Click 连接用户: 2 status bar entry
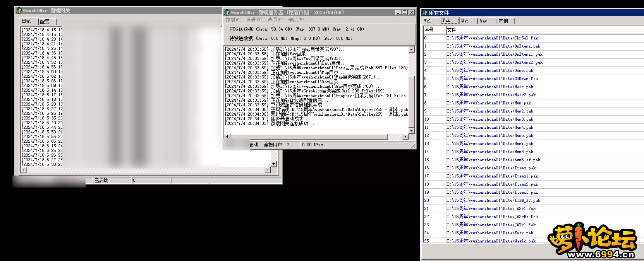The image size is (644, 261). 282,145
